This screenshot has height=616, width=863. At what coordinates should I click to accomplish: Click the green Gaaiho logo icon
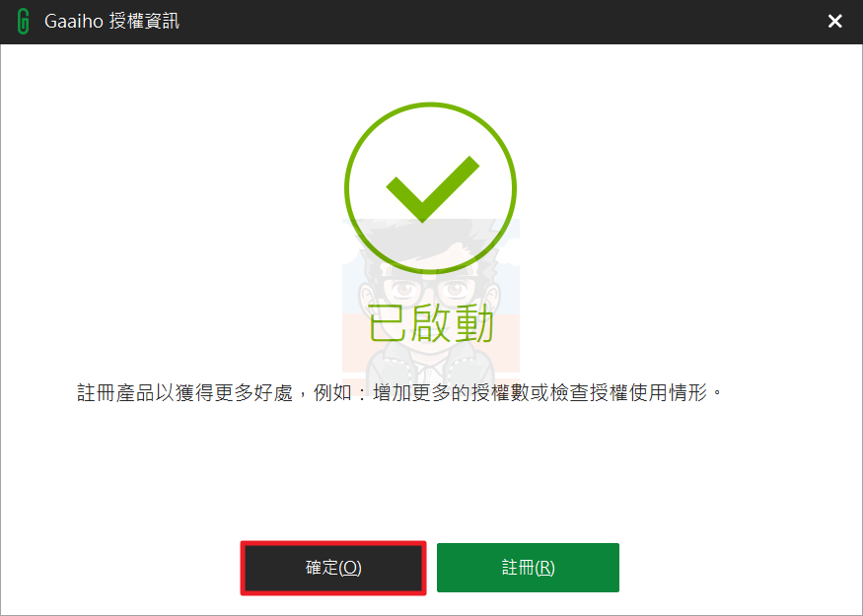(x=23, y=22)
